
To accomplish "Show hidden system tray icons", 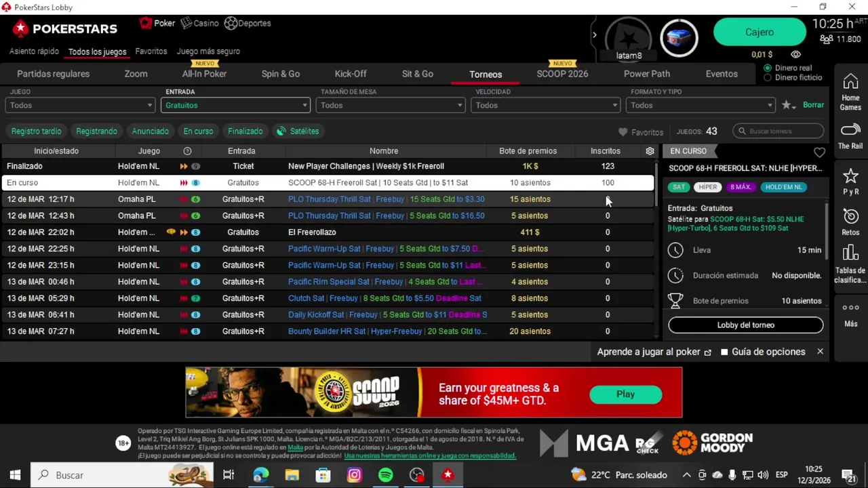I will tap(686, 475).
